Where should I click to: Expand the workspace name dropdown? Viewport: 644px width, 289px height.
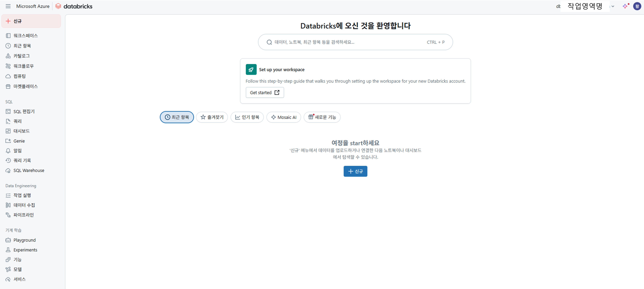pos(613,6)
